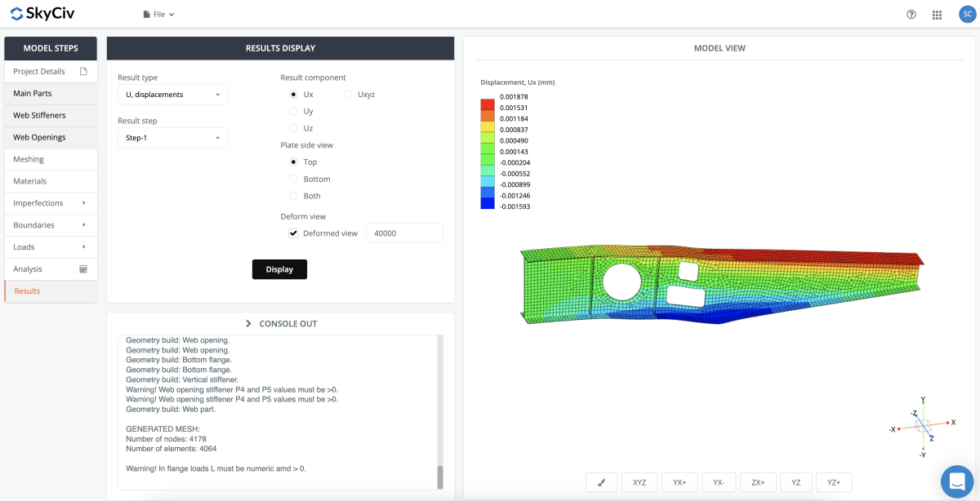Choose Bottom plate side view
The image size is (980, 501).
point(294,179)
